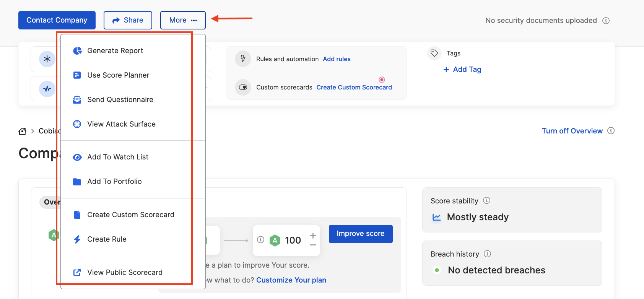Click the Create Custom Scorecard link
The image size is (644, 299).
(354, 88)
